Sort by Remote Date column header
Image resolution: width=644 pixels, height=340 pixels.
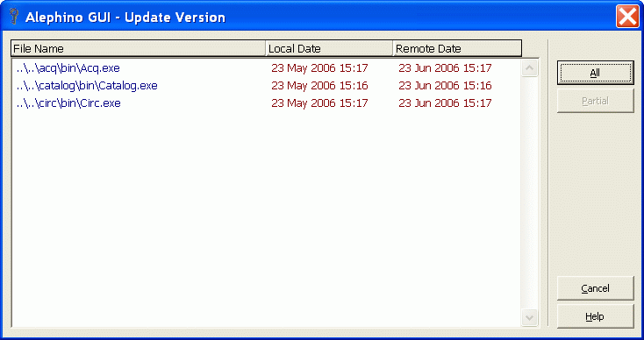pos(457,48)
